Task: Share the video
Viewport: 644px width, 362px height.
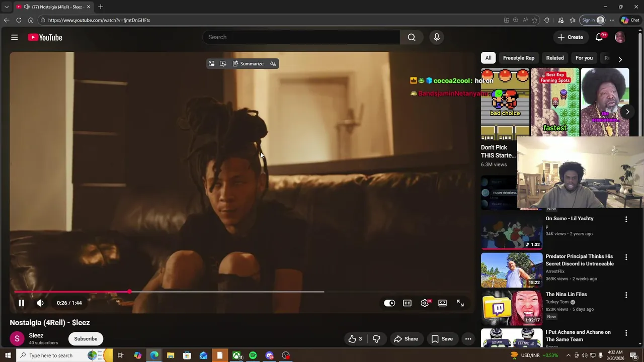Action: [406, 339]
